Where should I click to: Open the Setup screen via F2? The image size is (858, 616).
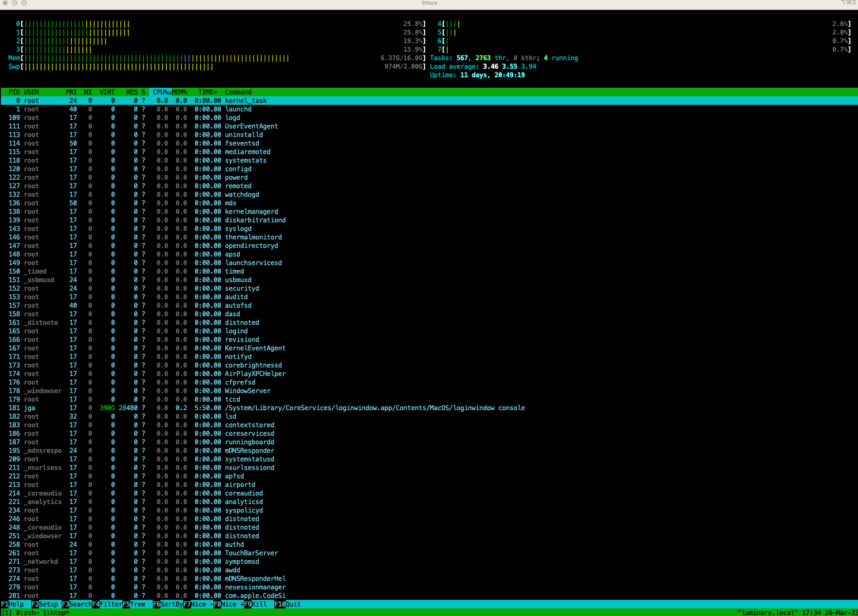coord(45,604)
